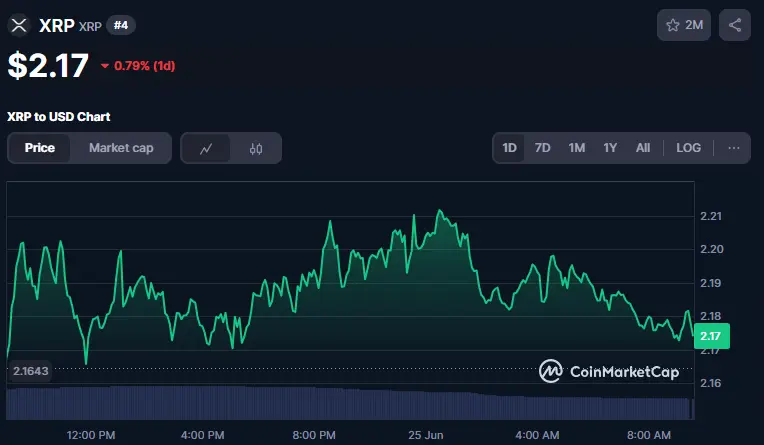Click the XRP to USD Chart heading

[58, 117]
